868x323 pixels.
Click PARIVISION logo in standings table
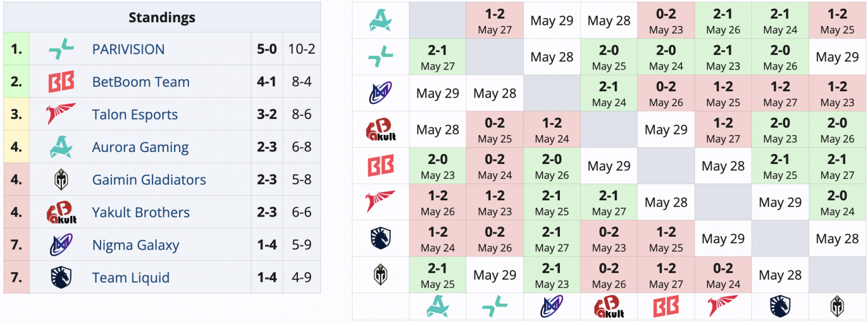tap(61, 49)
